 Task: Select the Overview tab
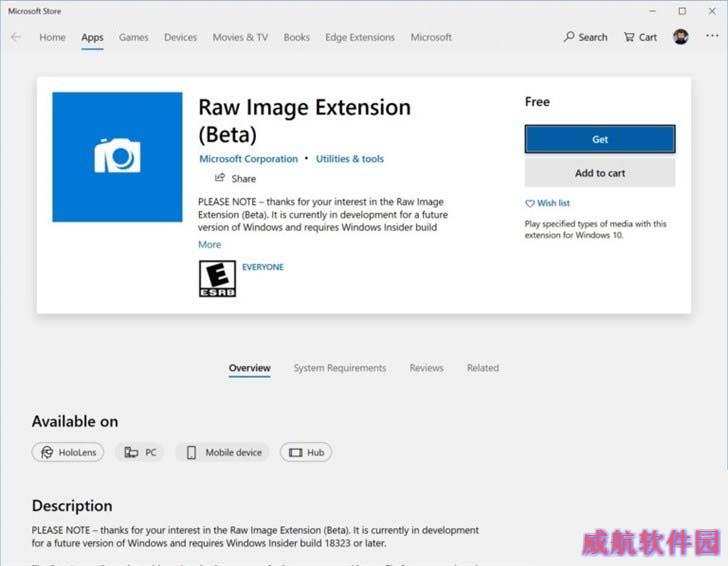tap(249, 368)
